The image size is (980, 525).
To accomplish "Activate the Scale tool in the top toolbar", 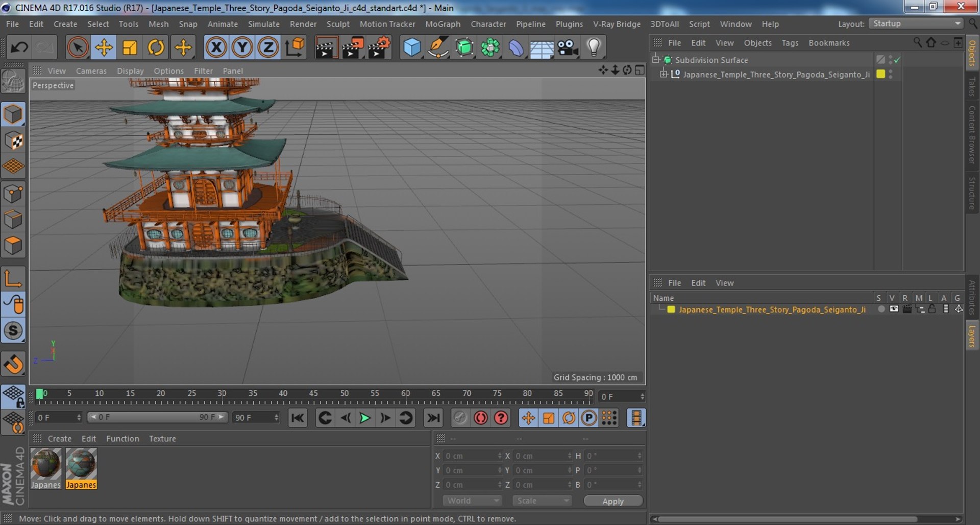I will click(130, 47).
